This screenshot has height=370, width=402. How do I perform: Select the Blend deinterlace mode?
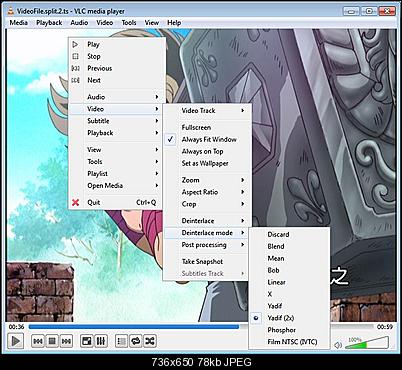pos(289,246)
